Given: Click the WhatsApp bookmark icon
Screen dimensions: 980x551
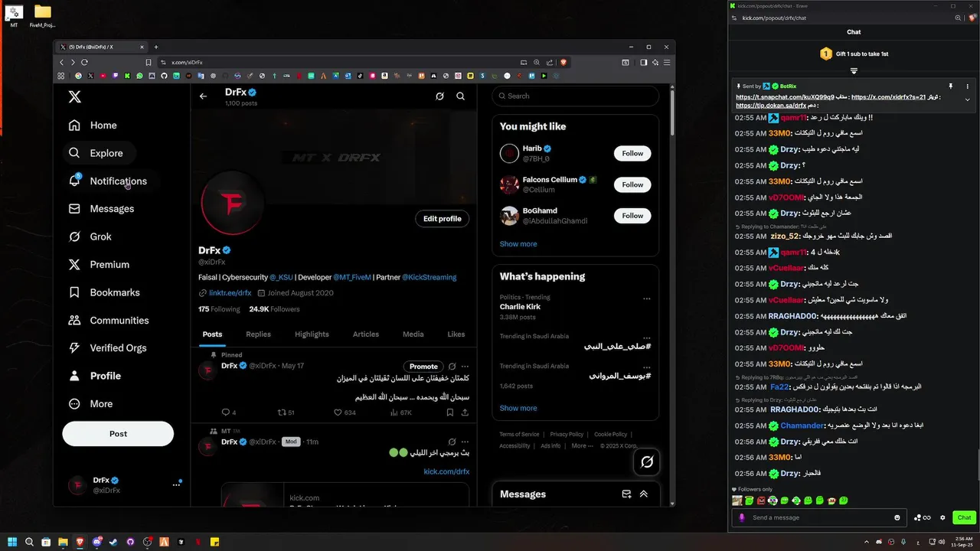Looking at the screenshot, I should coord(139,76).
